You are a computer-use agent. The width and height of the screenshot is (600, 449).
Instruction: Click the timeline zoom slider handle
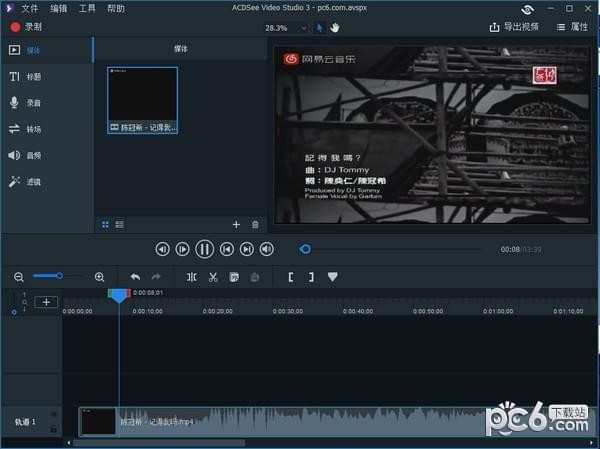coord(59,276)
